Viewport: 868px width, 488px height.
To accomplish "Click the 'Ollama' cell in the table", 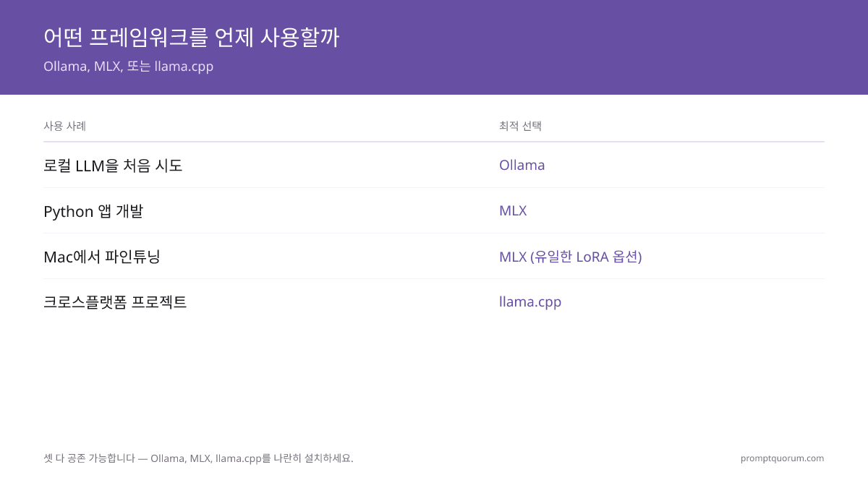I will (x=522, y=165).
